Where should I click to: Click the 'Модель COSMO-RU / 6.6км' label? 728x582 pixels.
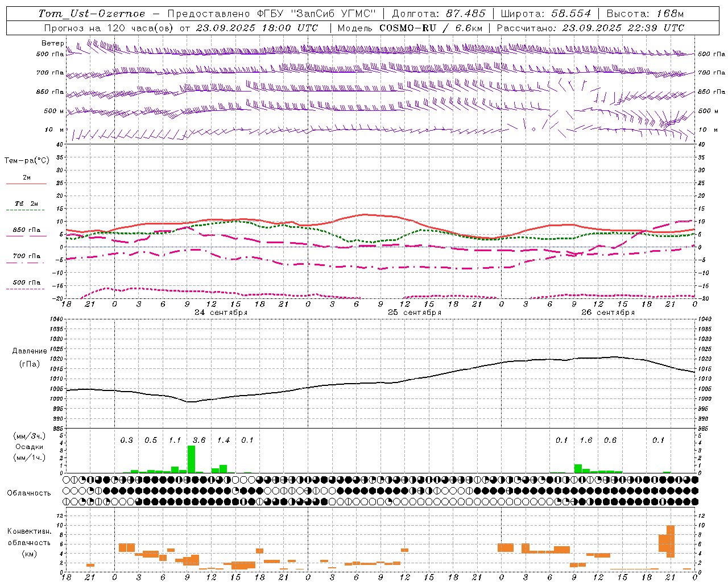point(410,28)
